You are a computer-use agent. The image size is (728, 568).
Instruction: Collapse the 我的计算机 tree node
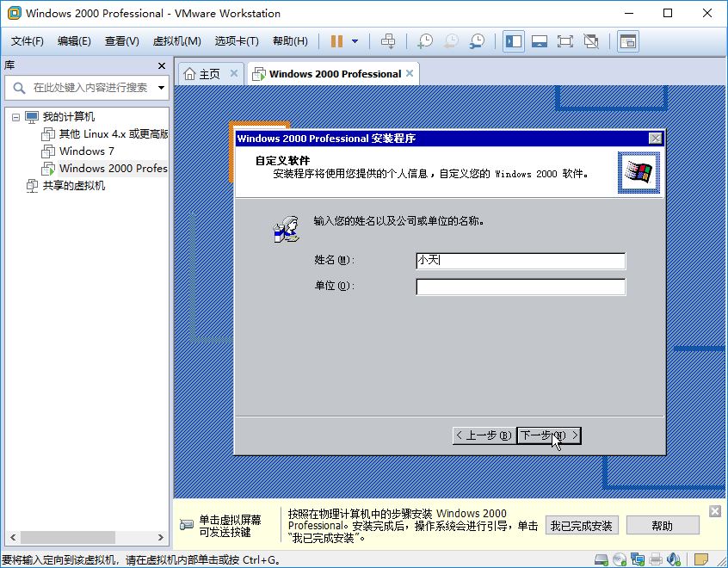pos(15,117)
